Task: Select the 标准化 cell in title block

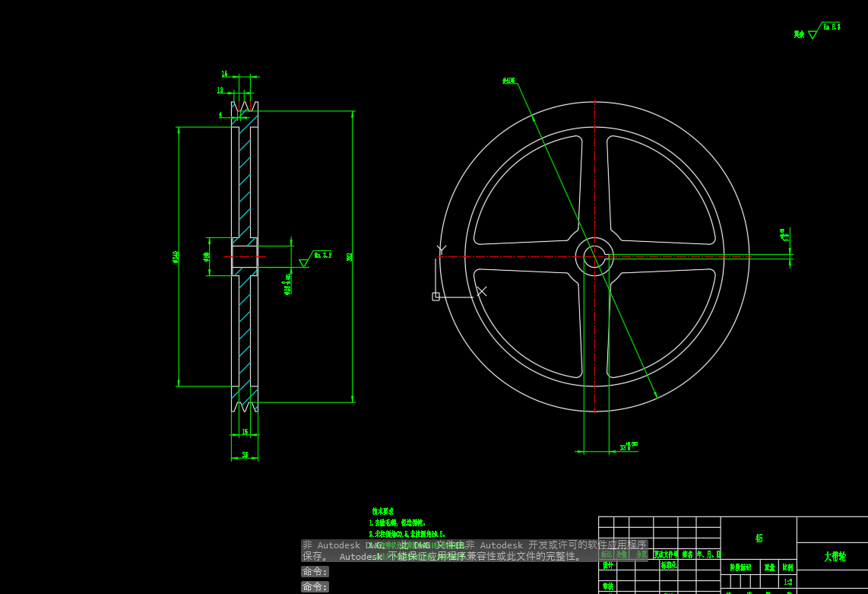Action: (669, 565)
